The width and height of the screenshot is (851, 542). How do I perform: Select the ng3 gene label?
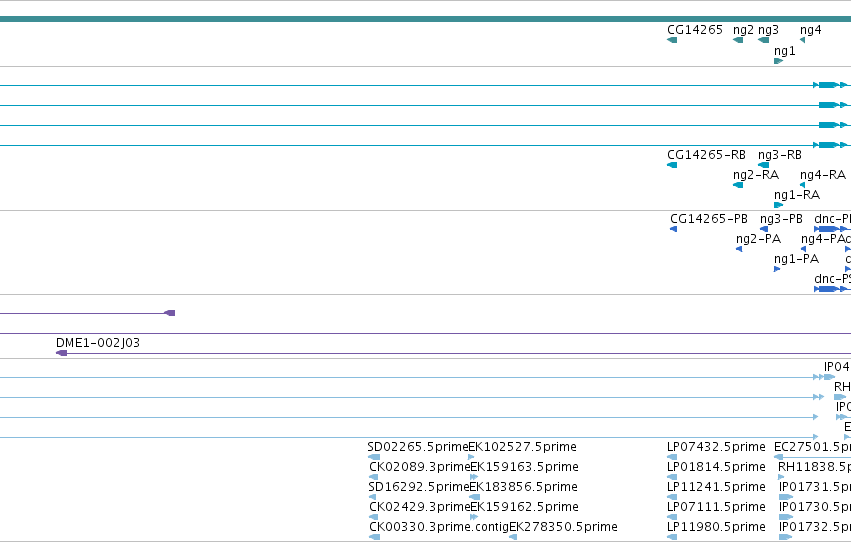(768, 30)
